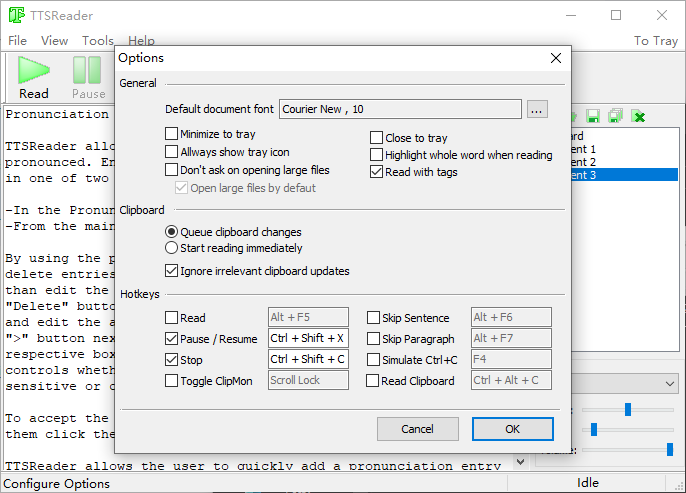Open the View menu

55,41
